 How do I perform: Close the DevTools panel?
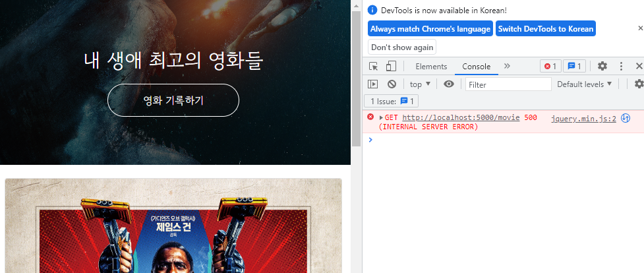[639, 66]
